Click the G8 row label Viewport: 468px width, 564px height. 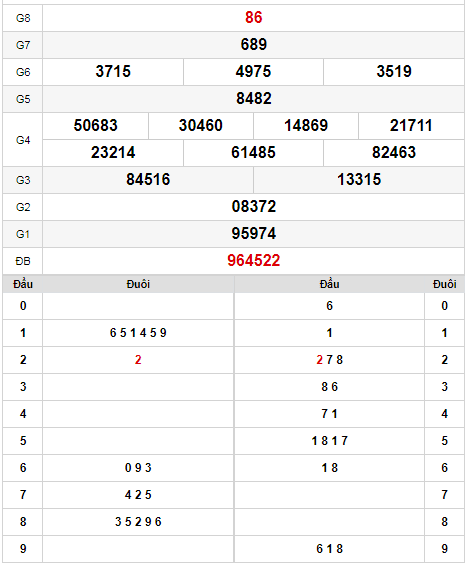pyautogui.click(x=23, y=18)
